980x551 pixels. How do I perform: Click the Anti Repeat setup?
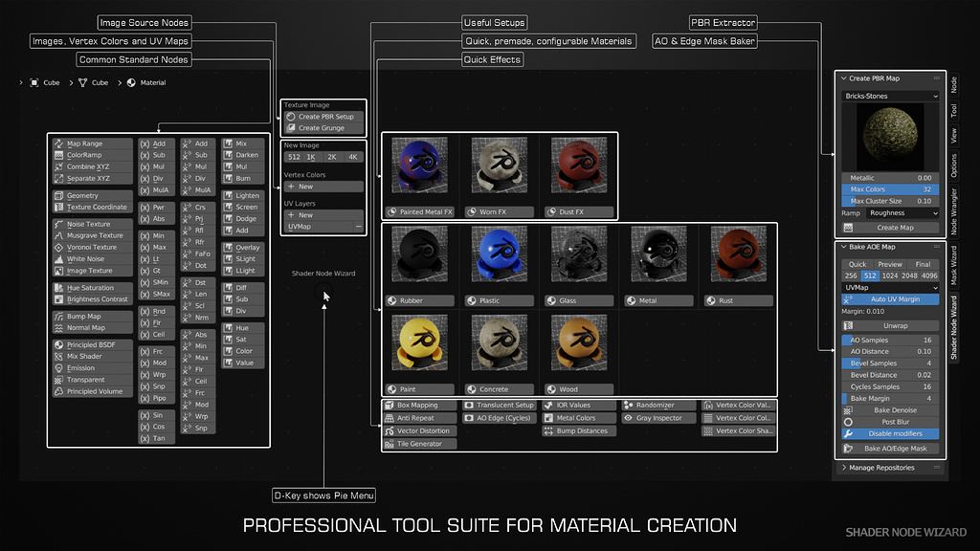click(420, 418)
